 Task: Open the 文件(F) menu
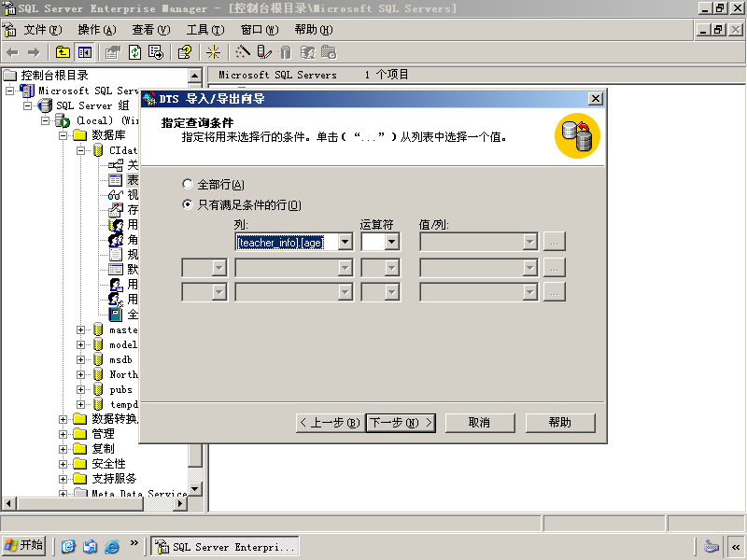click(42, 30)
